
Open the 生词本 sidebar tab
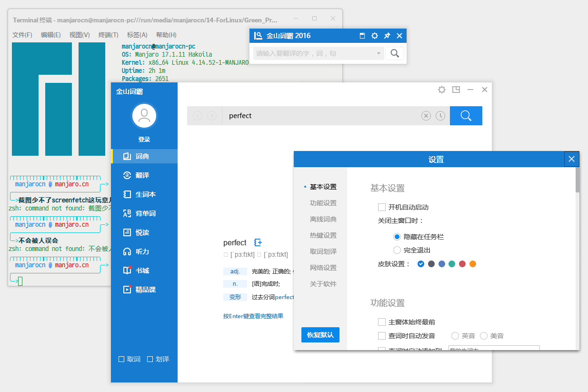[144, 194]
